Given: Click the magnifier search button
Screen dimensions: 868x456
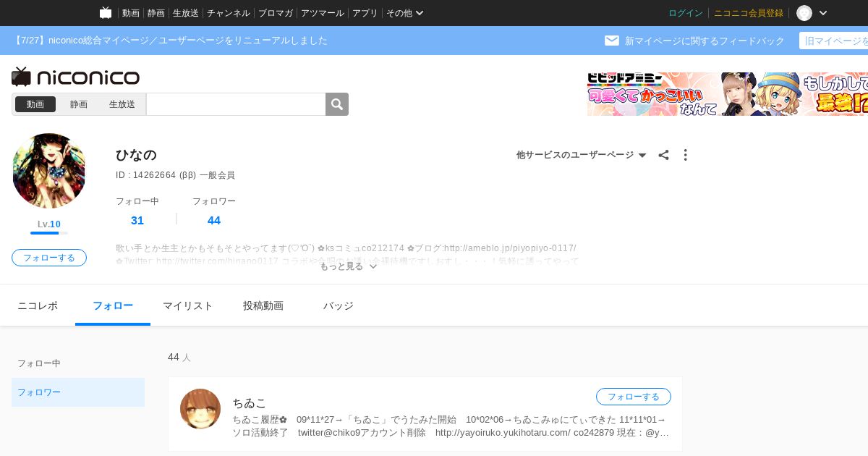Looking at the screenshot, I should point(337,104).
